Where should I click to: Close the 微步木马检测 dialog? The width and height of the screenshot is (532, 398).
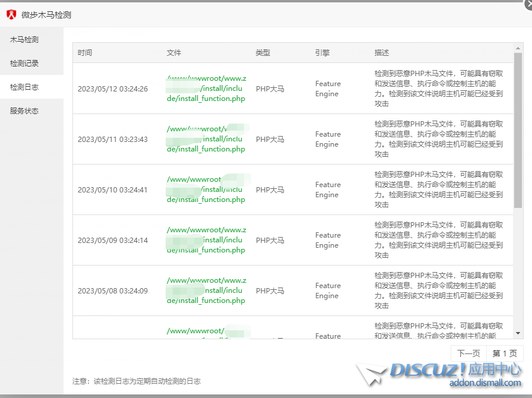[x=527, y=4]
